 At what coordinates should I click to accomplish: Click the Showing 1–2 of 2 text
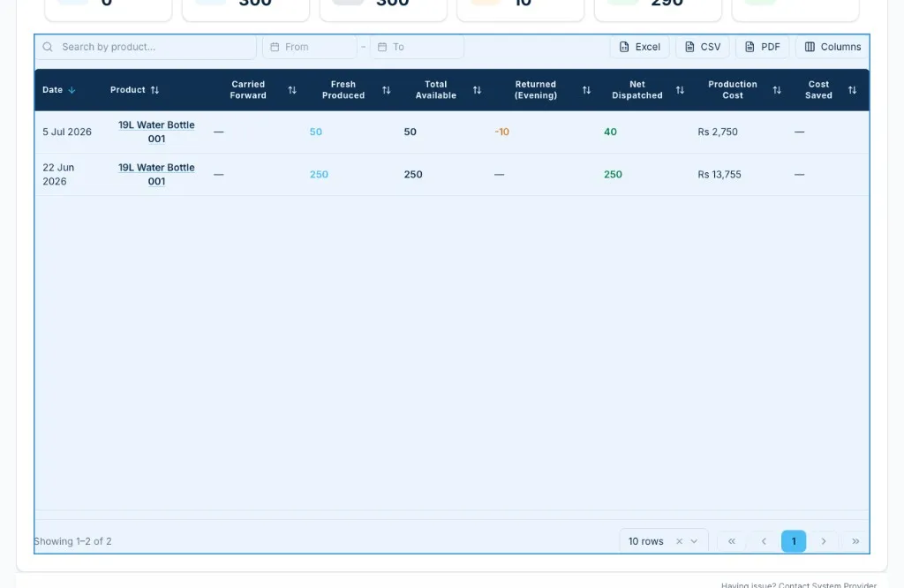[x=72, y=541]
